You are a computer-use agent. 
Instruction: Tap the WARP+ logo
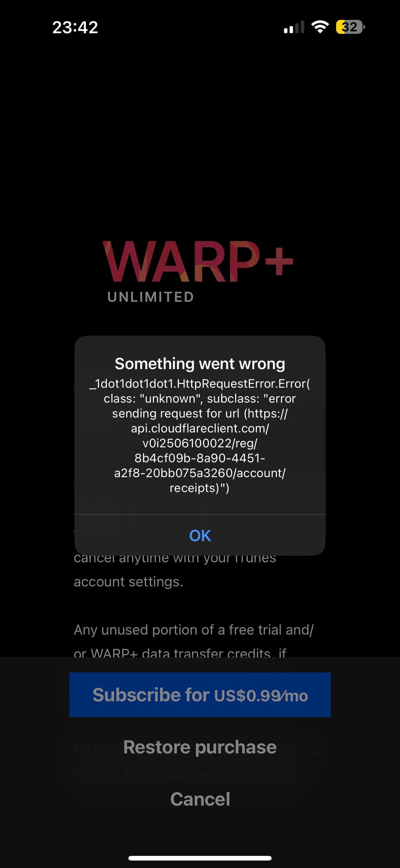coord(198,261)
